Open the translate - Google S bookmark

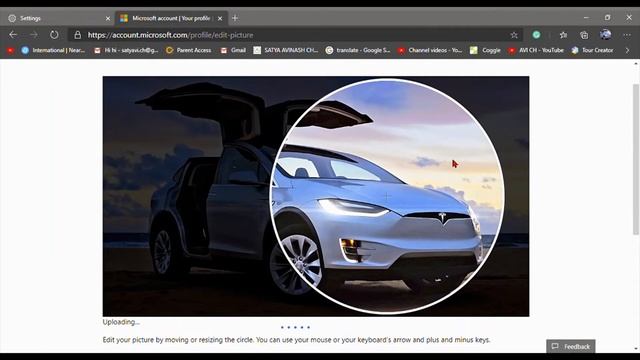pyautogui.click(x=358, y=50)
